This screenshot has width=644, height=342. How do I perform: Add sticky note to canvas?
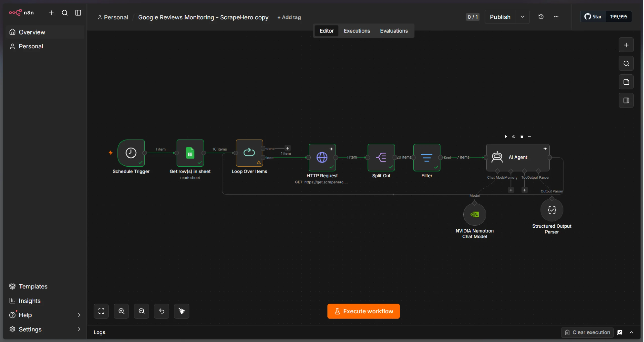click(x=626, y=82)
